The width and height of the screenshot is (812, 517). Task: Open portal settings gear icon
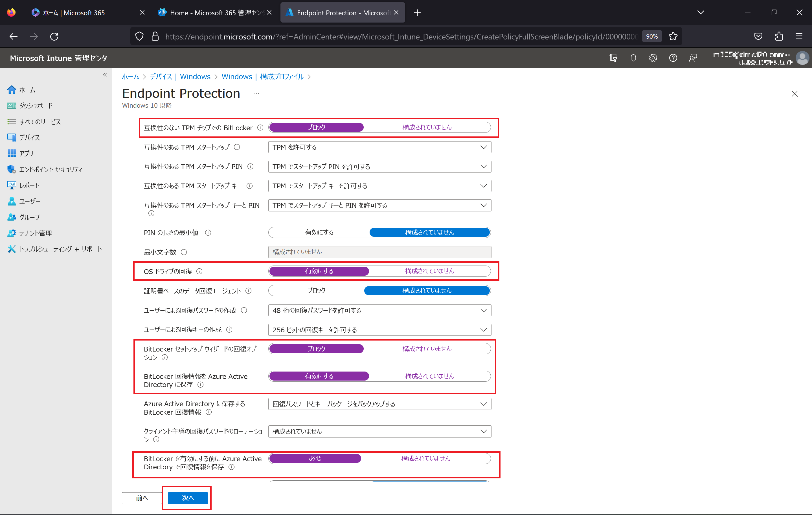click(x=653, y=58)
